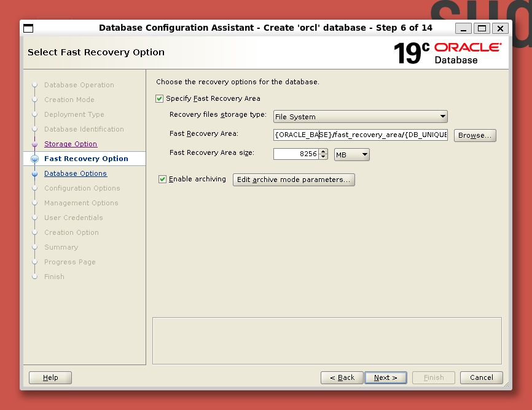The image size is (532, 410).
Task: Click Browse button for recovery area
Action: point(475,135)
